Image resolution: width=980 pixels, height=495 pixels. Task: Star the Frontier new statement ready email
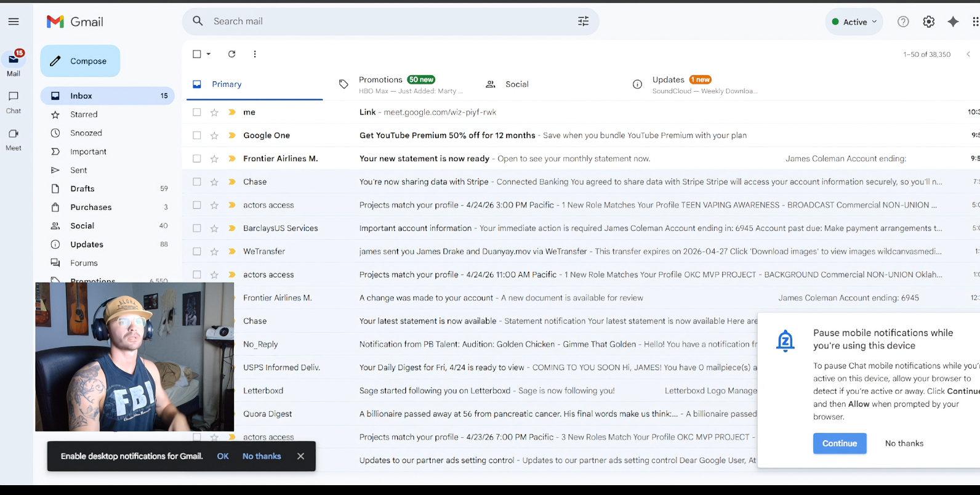click(214, 158)
